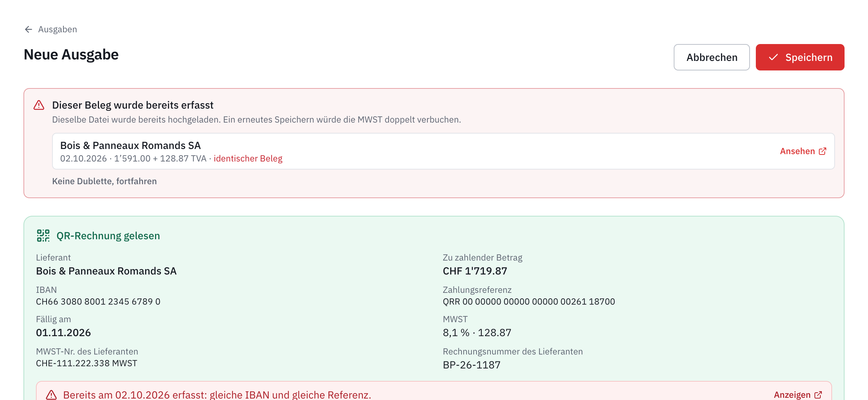This screenshot has width=868, height=400.
Task: Click '02.10.2026 · 1'591.00 + 128.87 TVA' line
Action: click(x=133, y=159)
